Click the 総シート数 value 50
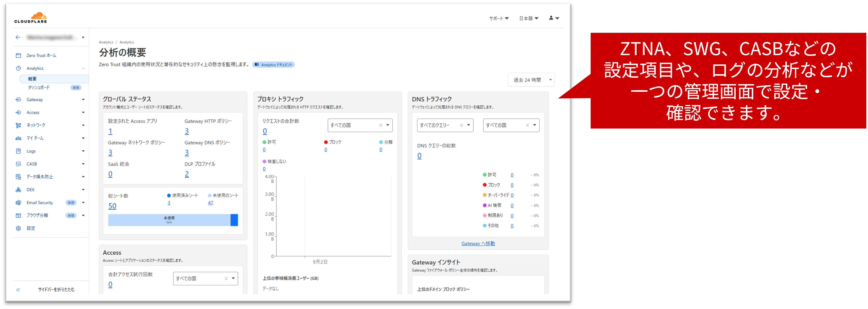 coord(112,206)
